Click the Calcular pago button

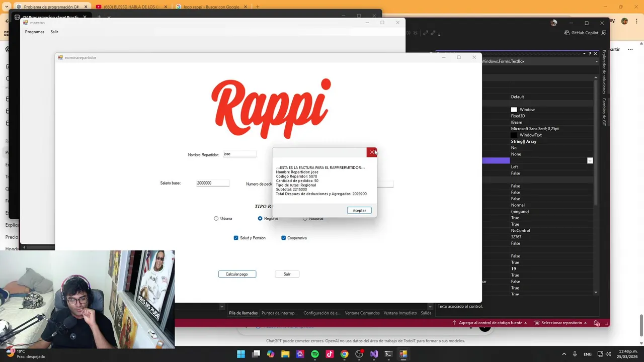coord(237,274)
